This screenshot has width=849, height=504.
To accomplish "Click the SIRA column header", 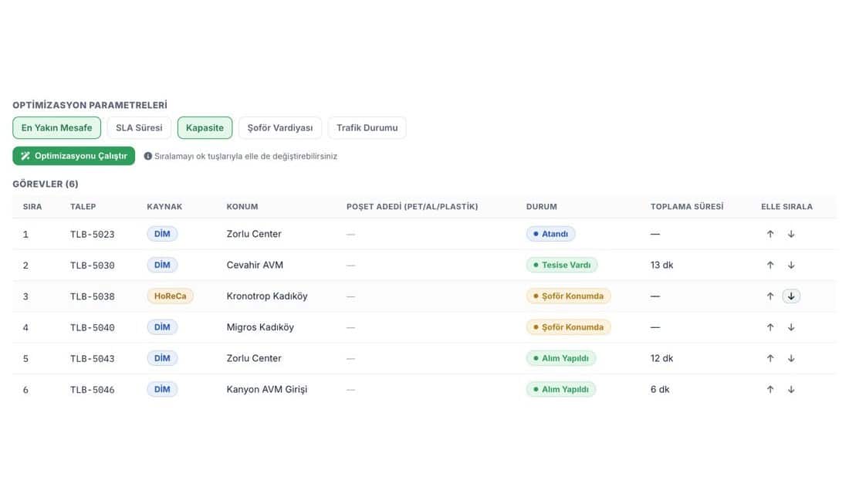I will pyautogui.click(x=32, y=206).
